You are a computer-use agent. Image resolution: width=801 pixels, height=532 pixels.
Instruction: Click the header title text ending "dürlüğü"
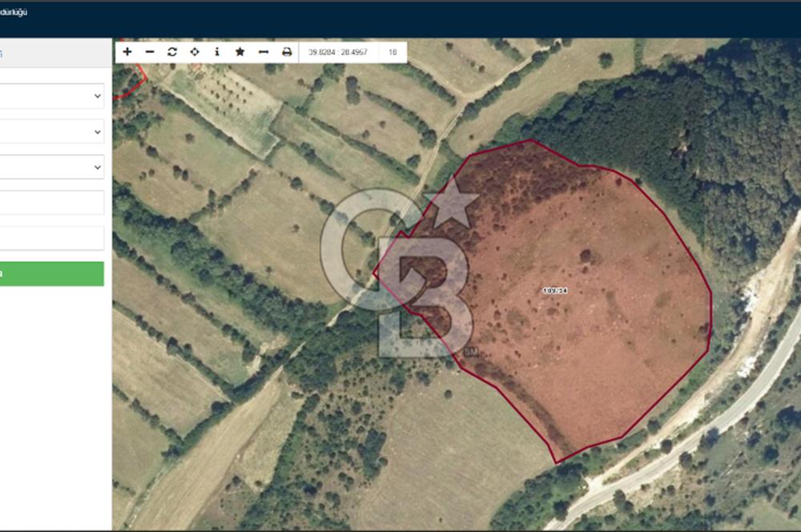[x=14, y=12]
